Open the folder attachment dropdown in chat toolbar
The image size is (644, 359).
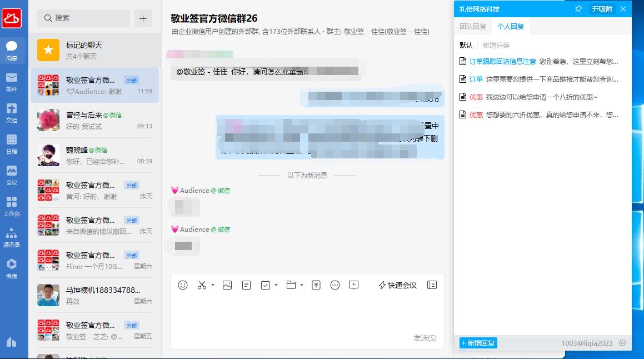tap(301, 286)
